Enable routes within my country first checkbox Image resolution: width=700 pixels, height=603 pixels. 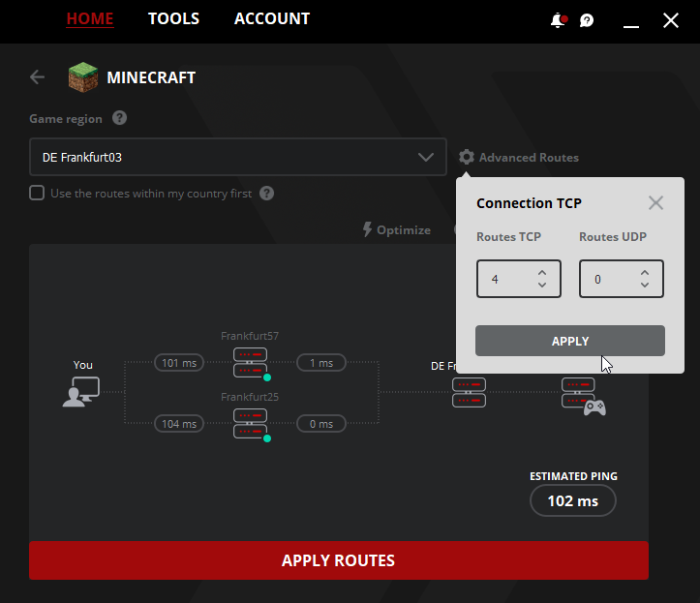[x=37, y=193]
